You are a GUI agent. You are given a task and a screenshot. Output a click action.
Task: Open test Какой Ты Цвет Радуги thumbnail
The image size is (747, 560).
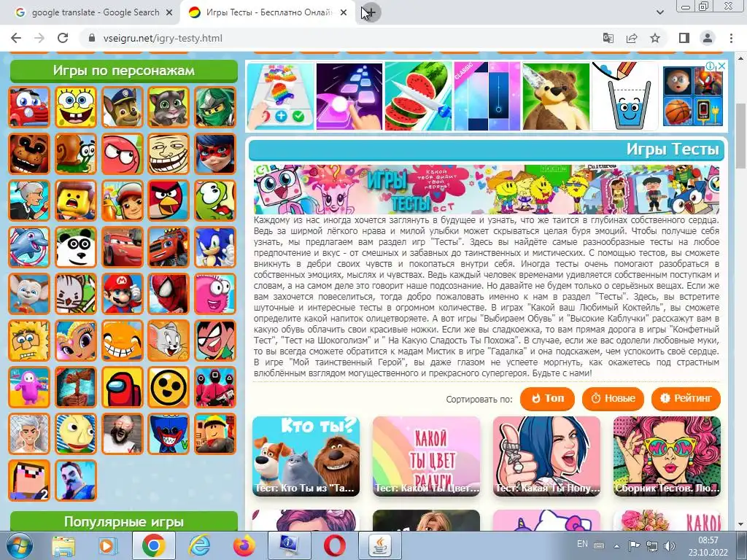coord(426,456)
